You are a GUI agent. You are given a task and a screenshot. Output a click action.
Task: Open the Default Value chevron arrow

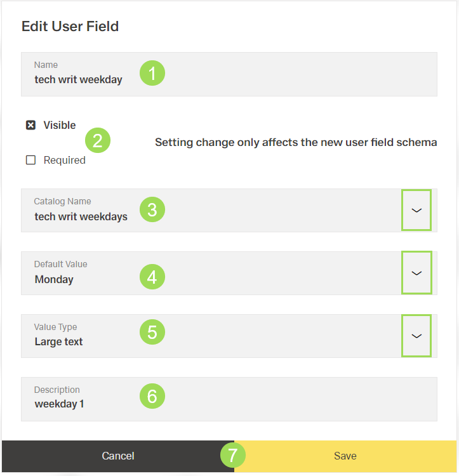pyautogui.click(x=416, y=273)
